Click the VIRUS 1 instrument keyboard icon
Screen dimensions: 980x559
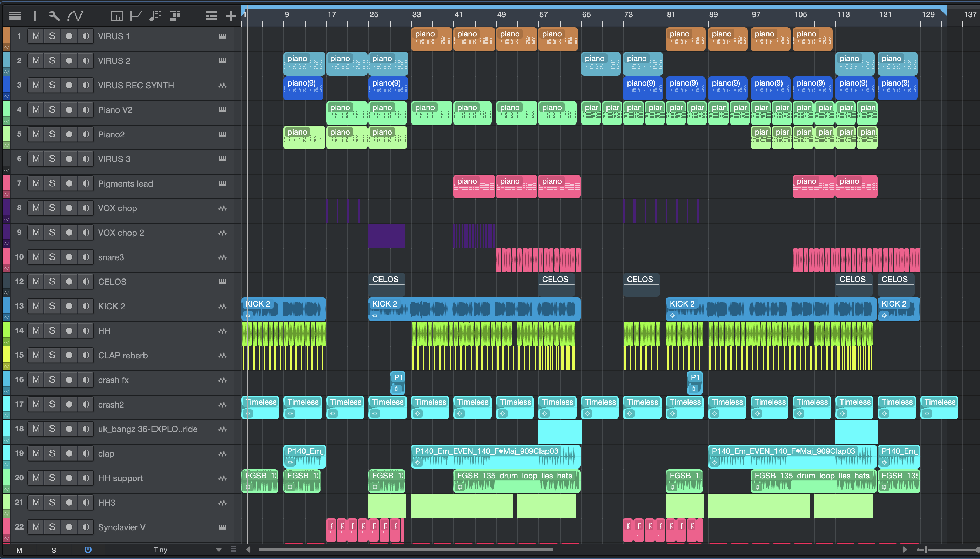(222, 36)
